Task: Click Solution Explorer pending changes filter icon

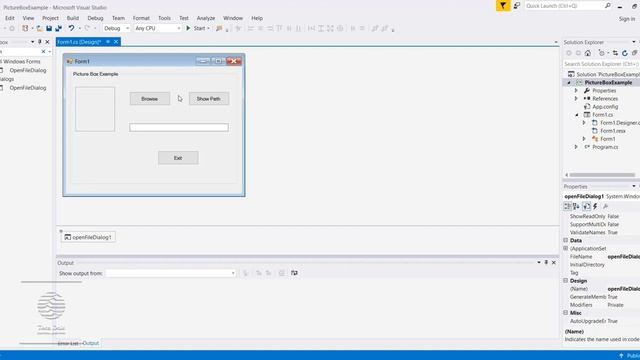Action: [x=601, y=53]
